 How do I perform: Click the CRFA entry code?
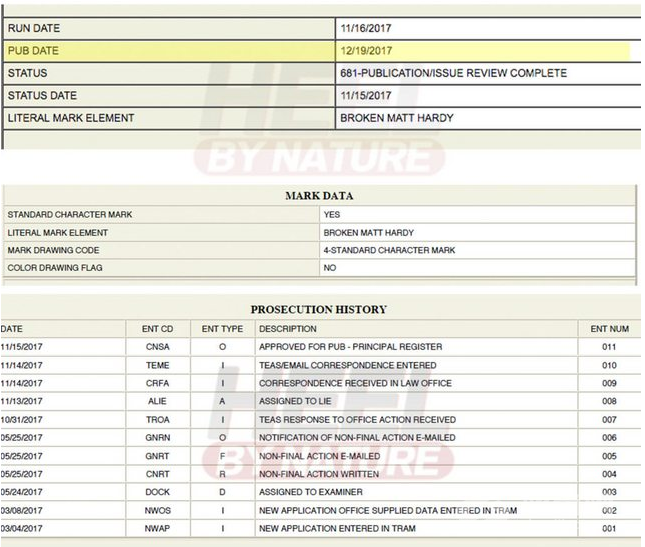158,383
